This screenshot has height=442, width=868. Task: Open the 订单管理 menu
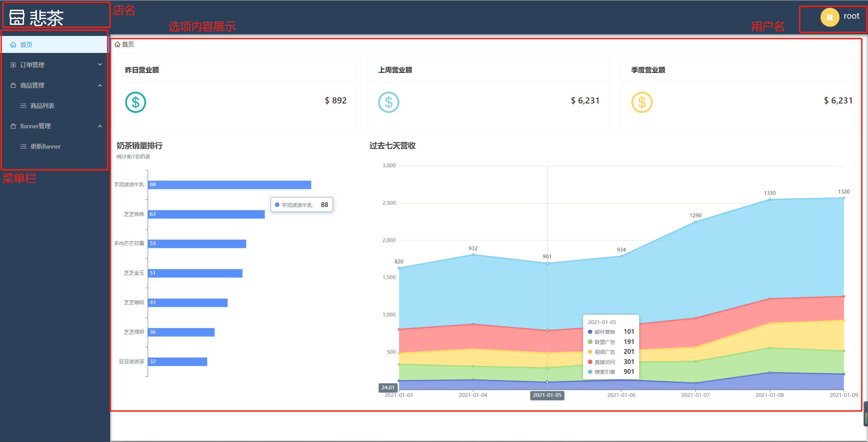(55, 65)
